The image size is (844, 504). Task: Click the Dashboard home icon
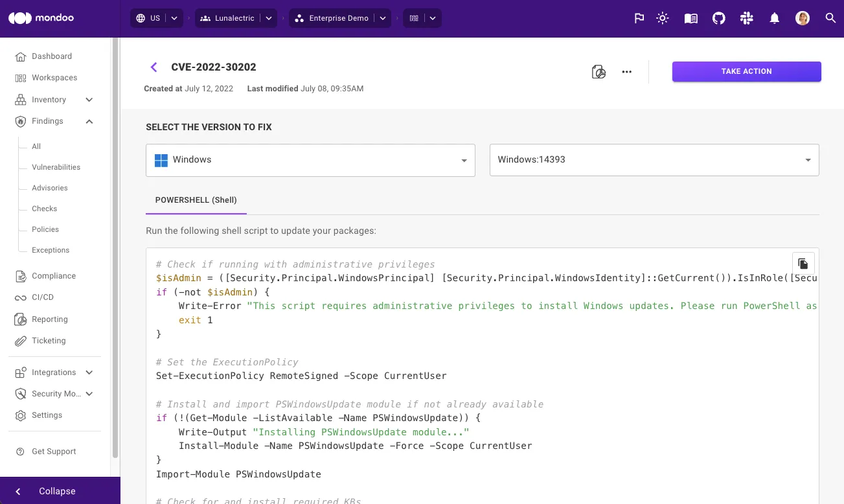[21, 56]
